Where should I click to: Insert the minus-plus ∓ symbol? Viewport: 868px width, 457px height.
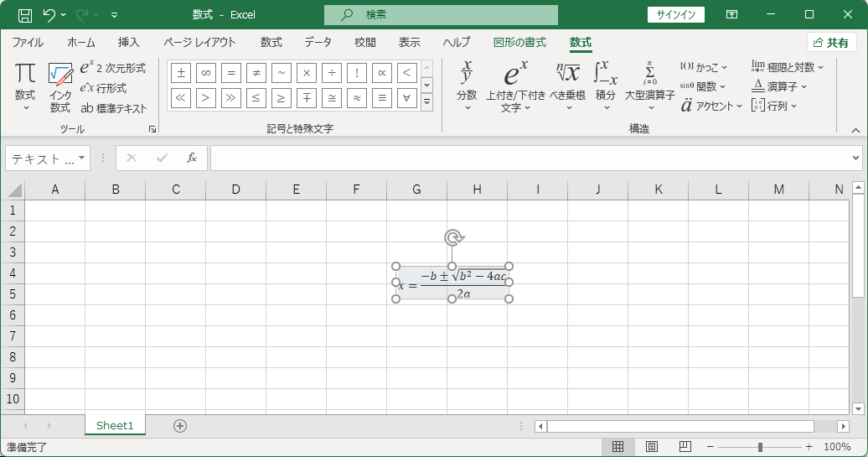[306, 98]
